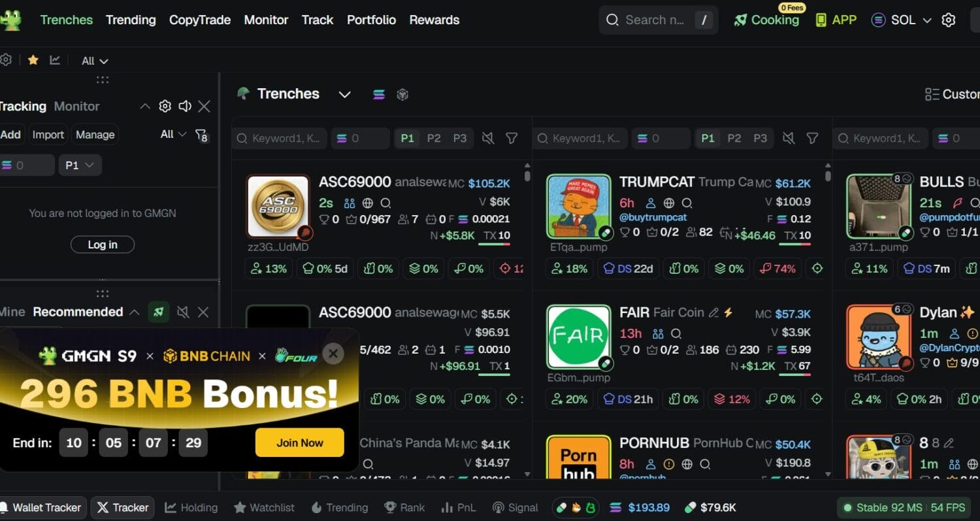Screen dimensions: 980x521
Task: Expand the P1 preset dropdown in Tracking
Action: [80, 165]
